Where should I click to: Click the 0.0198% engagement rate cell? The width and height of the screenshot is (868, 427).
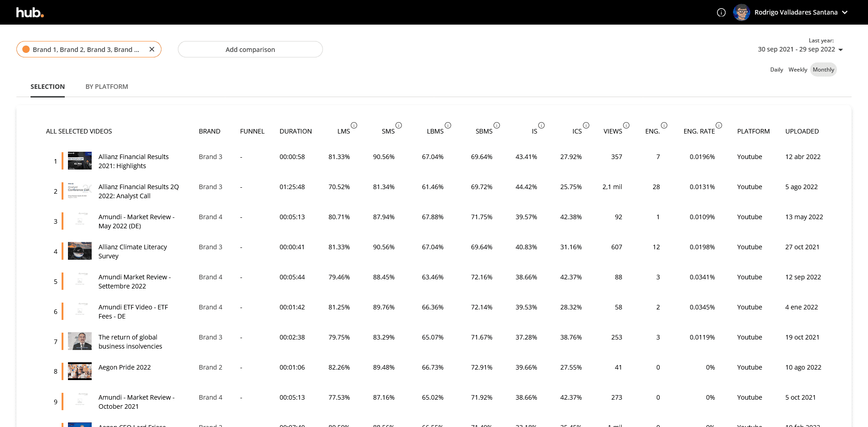click(702, 247)
